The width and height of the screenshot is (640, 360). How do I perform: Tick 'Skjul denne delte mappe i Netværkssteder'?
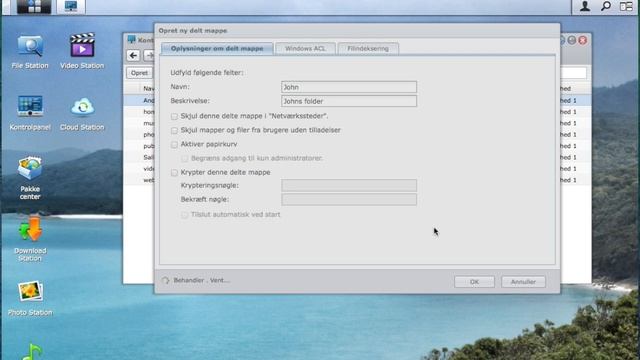(174, 116)
